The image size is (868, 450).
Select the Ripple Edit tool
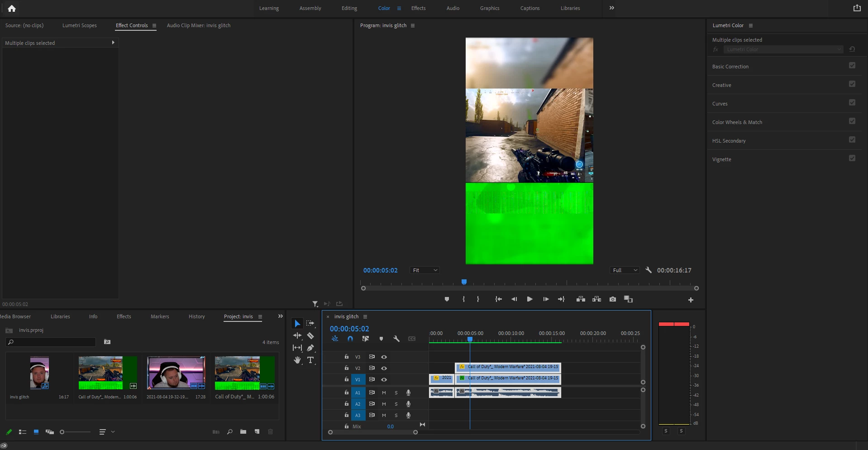click(x=297, y=335)
